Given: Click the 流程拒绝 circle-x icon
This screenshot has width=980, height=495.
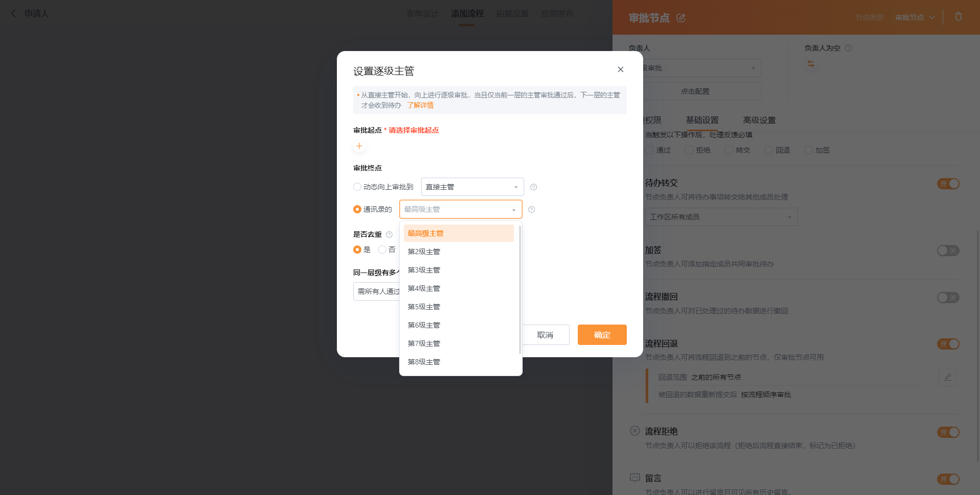Looking at the screenshot, I should click(x=635, y=431).
